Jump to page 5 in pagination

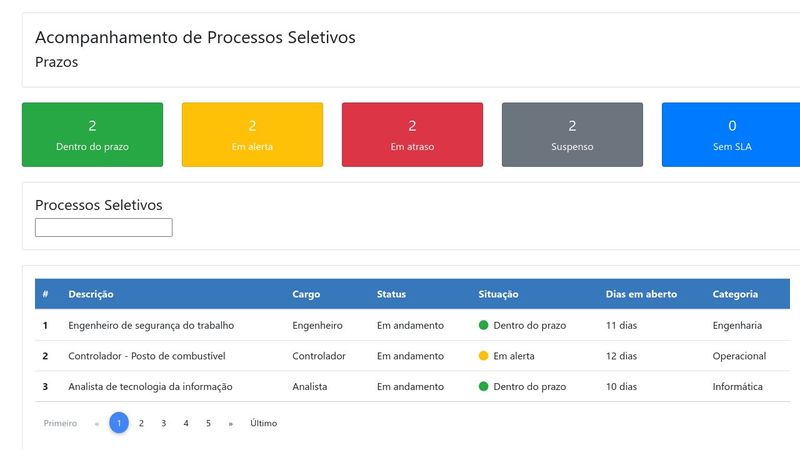(208, 423)
